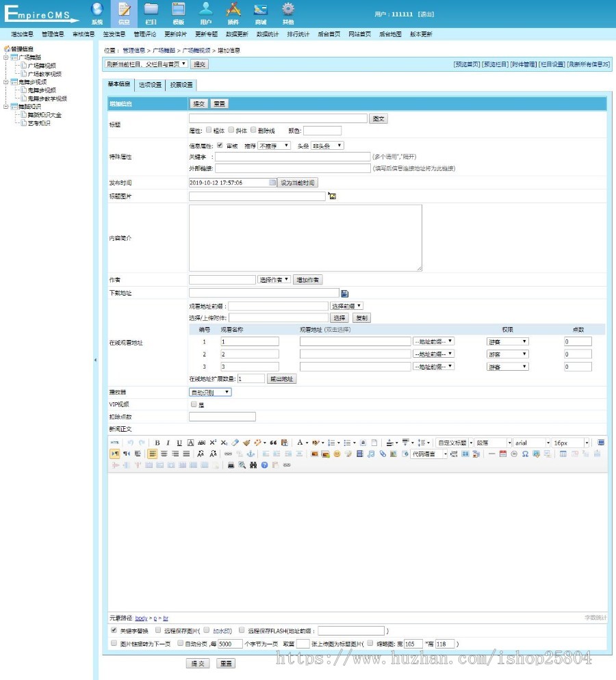616x680 pixels.
Task: Switch to the 选项设置 tab
Action: (150, 85)
